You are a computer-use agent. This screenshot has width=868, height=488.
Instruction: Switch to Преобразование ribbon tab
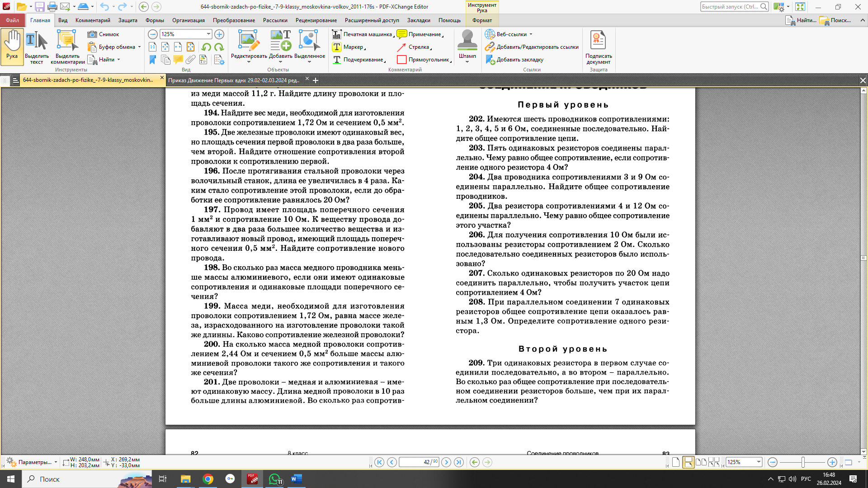[234, 20]
